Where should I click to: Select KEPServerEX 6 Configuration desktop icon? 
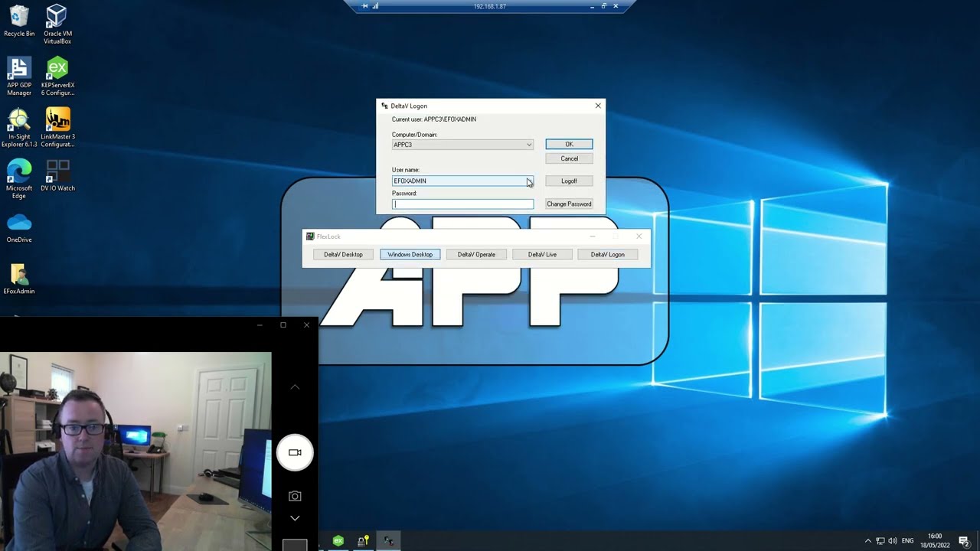pyautogui.click(x=57, y=77)
